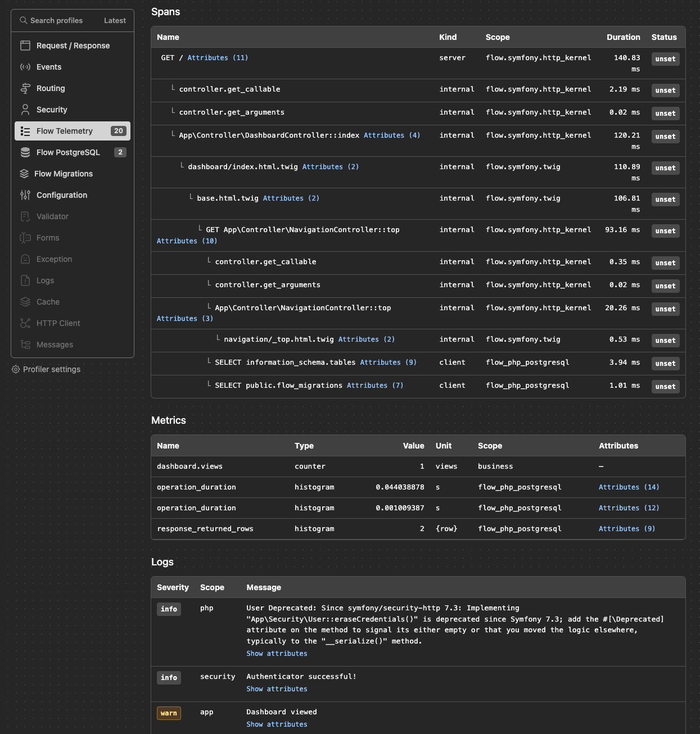The height and width of the screenshot is (734, 700).
Task: Expand Attributes (11) of the GET / span
Action: coord(218,58)
